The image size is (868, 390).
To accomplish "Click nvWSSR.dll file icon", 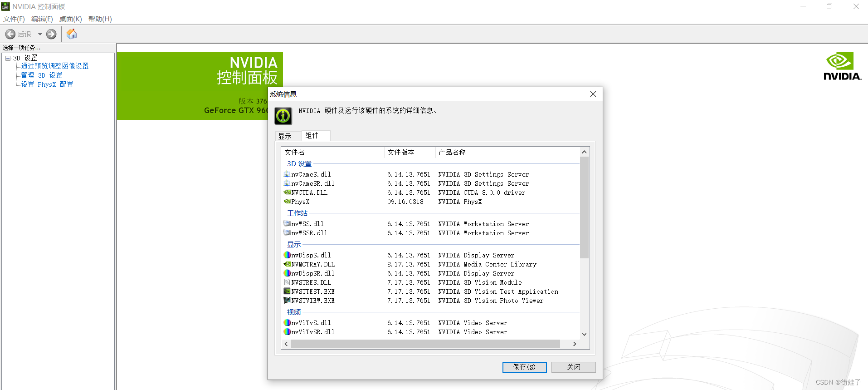I will coord(287,233).
